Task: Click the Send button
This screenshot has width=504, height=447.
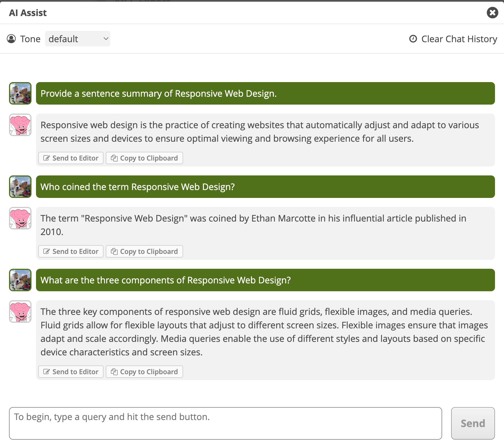Action: click(473, 423)
